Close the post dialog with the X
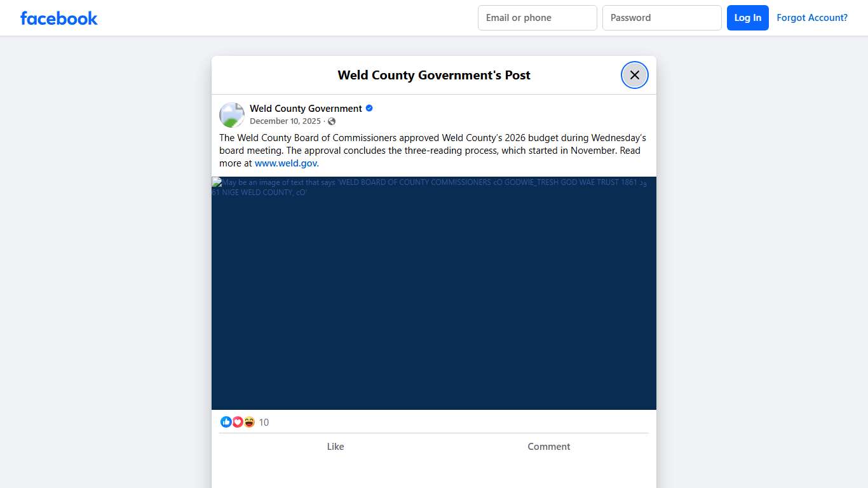 [634, 74]
